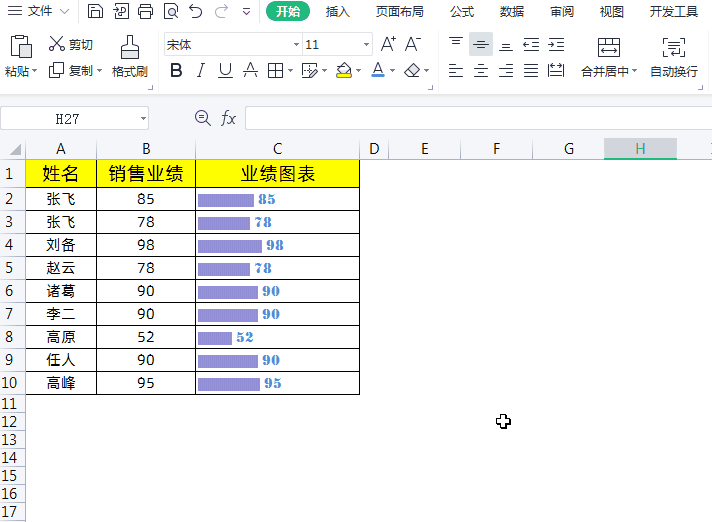
Task: Switch to the 开发工具 tab
Action: 673,11
